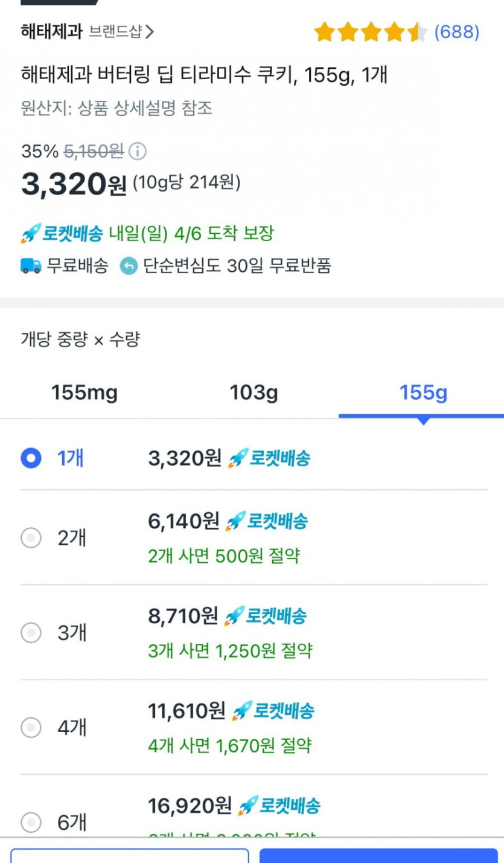Click rocket delivery badge on 3,320원 row
Screen dimensions: 504x863
pyautogui.click(x=269, y=459)
